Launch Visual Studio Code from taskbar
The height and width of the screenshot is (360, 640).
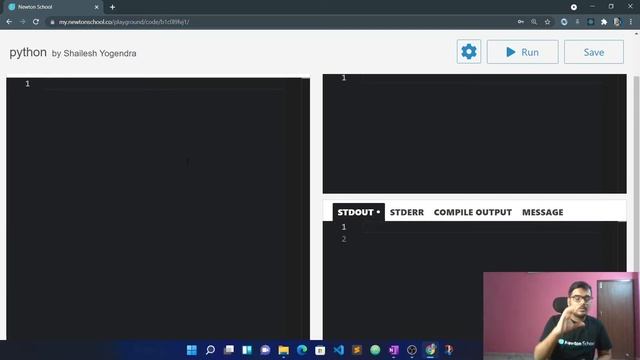pyautogui.click(x=339, y=350)
